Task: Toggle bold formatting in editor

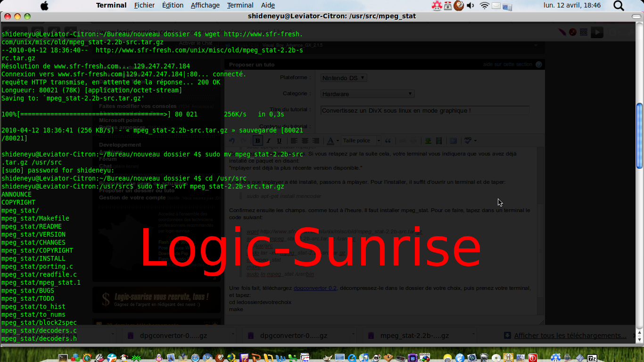Action: [258, 140]
